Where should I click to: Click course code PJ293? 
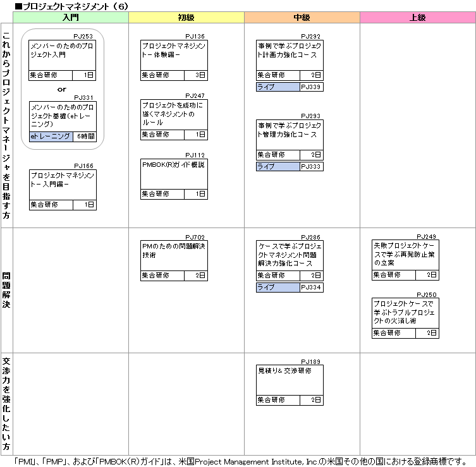(x=310, y=116)
